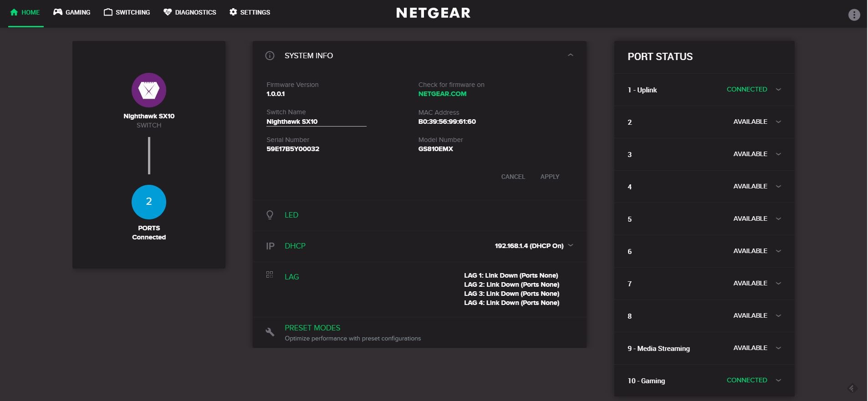Click the Diagnostics heart icon
This screenshot has height=401, width=868.
click(x=168, y=12)
